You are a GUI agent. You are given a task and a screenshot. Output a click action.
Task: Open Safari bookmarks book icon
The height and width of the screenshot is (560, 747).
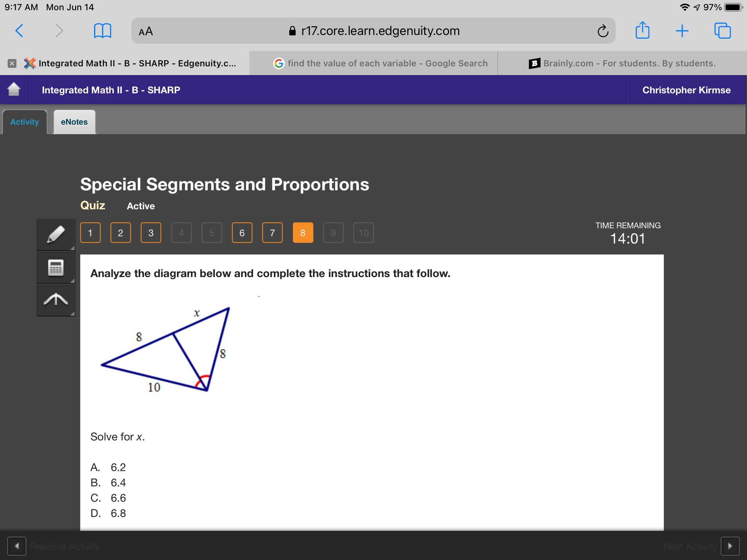tap(102, 31)
